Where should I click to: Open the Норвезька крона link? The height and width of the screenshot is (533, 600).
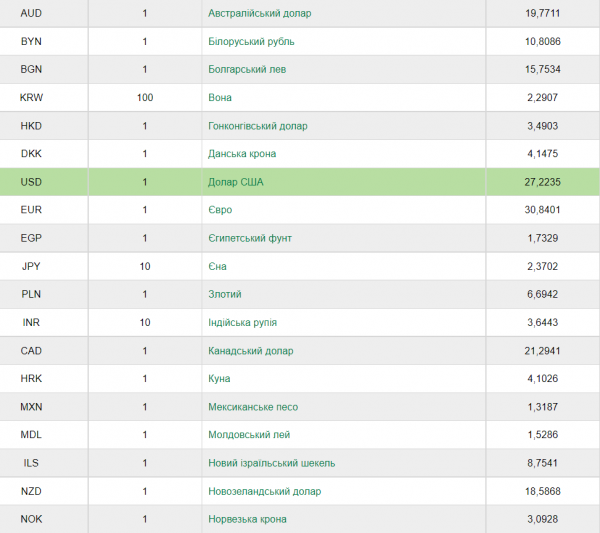tap(247, 519)
